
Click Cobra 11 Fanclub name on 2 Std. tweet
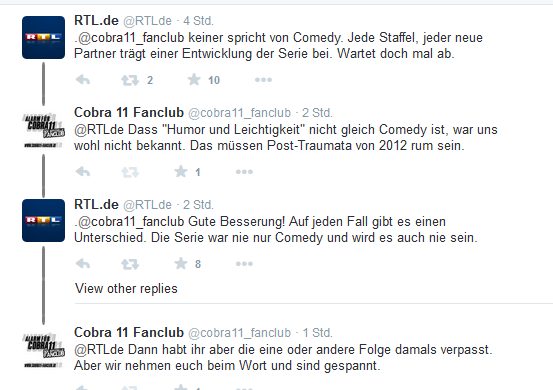click(x=129, y=112)
